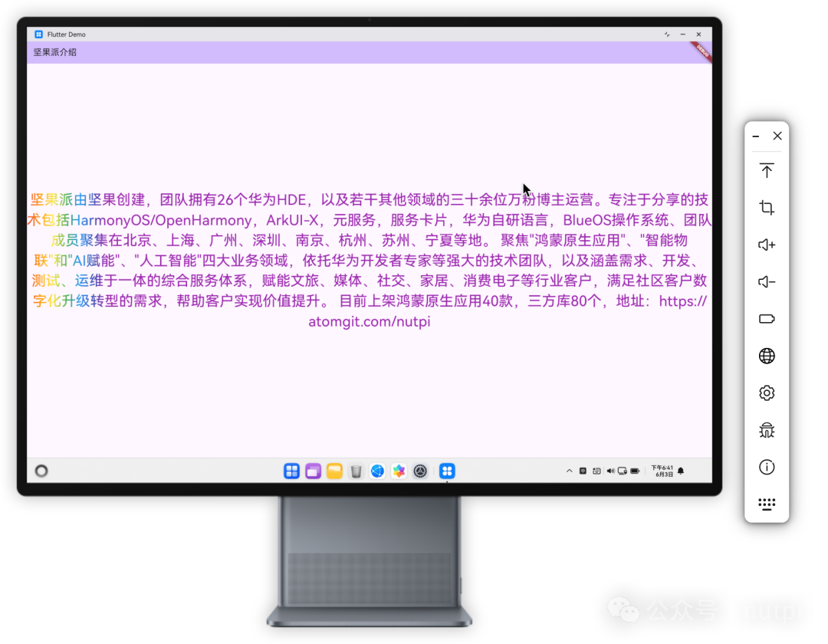Screen dimensions: 828x644
Task: Click the Flutter Demo window title icon
Action: click(x=38, y=34)
